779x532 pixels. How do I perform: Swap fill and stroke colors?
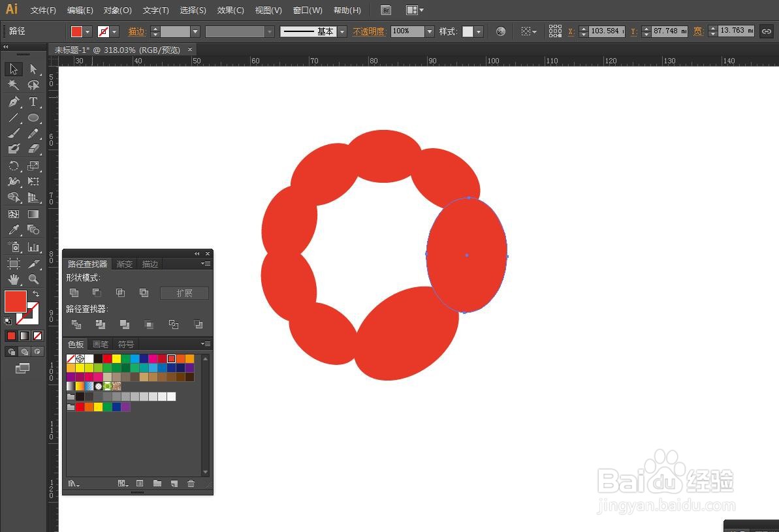[x=36, y=294]
